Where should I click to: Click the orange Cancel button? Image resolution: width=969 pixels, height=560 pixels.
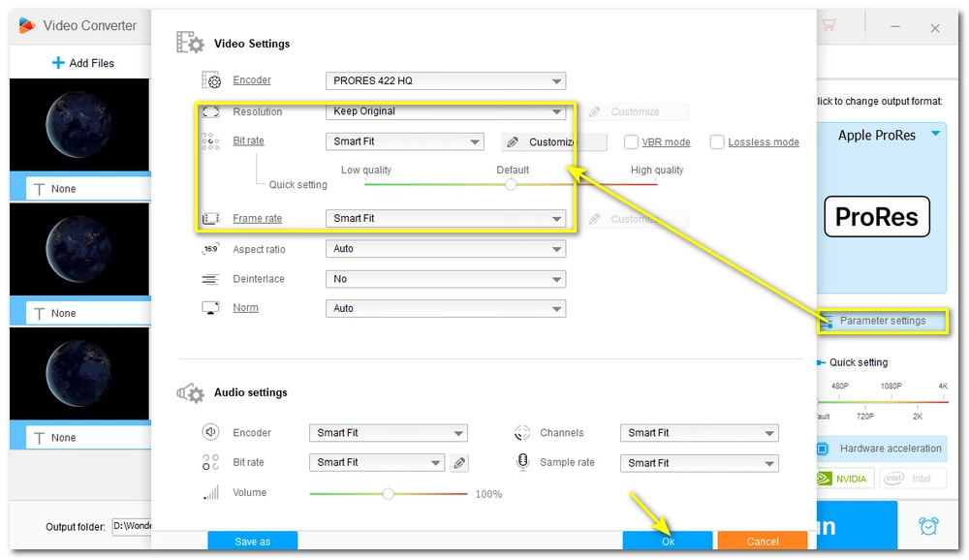click(x=763, y=541)
